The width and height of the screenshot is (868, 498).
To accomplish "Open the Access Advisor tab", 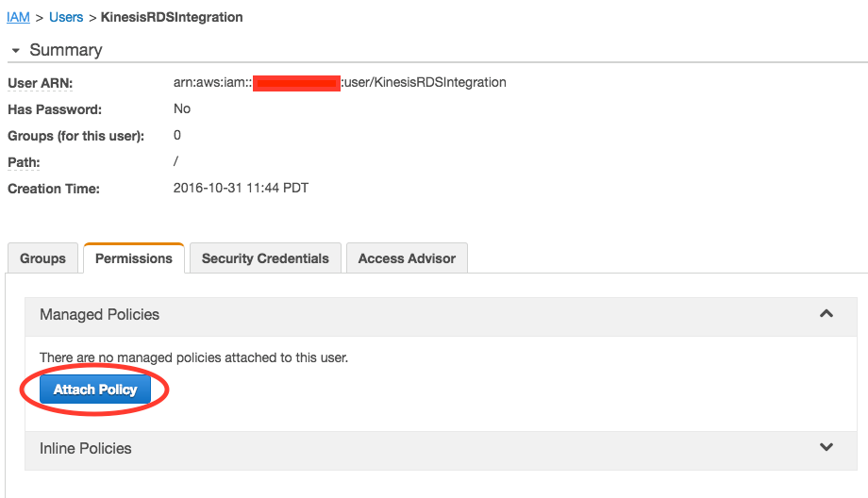I will click(407, 258).
